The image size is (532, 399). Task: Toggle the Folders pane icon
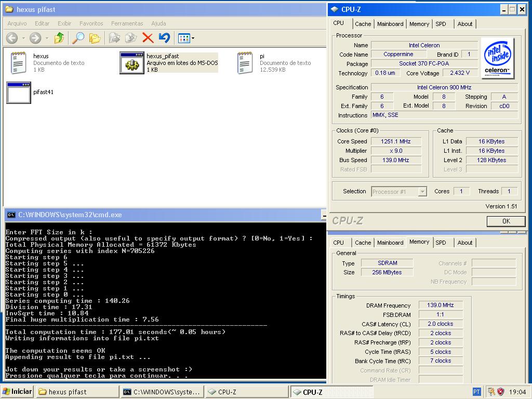95,38
